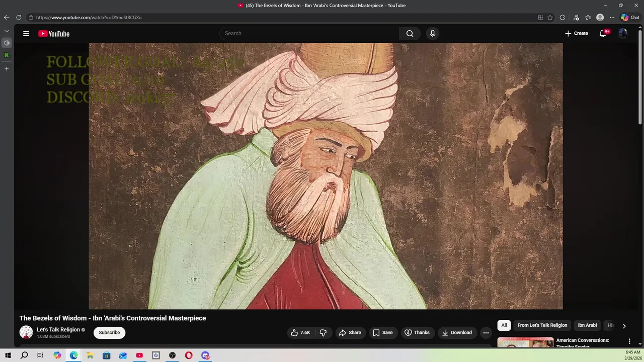Open Task View on taskbar

coord(40,355)
